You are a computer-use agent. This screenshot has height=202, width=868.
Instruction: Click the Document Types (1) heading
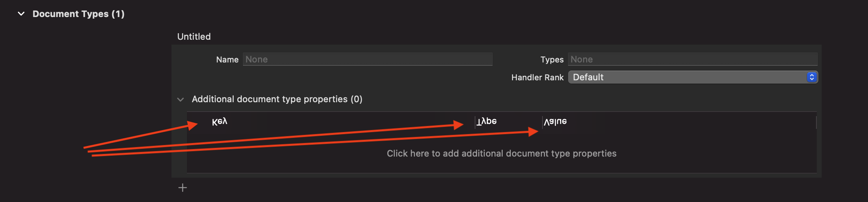point(78,14)
